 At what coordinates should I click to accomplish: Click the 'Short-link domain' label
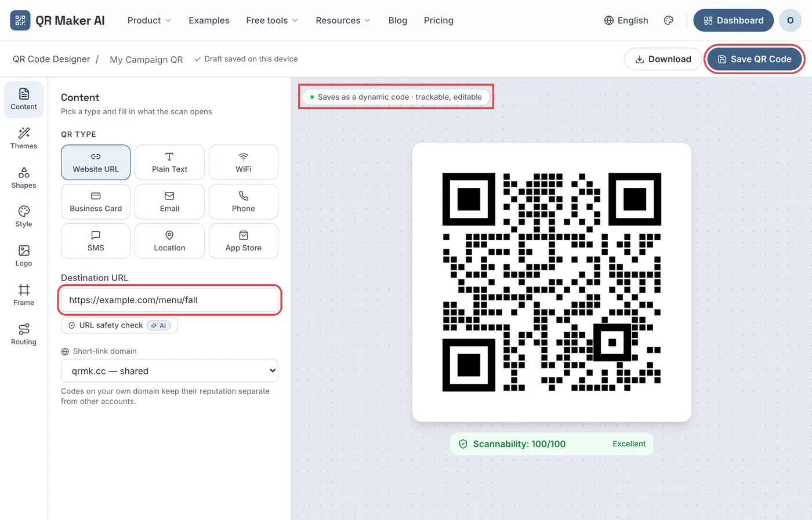click(x=99, y=351)
